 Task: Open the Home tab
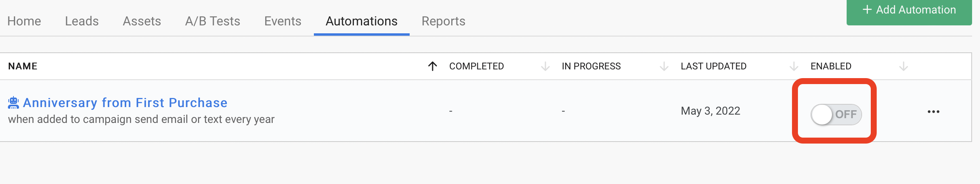pyautogui.click(x=24, y=21)
